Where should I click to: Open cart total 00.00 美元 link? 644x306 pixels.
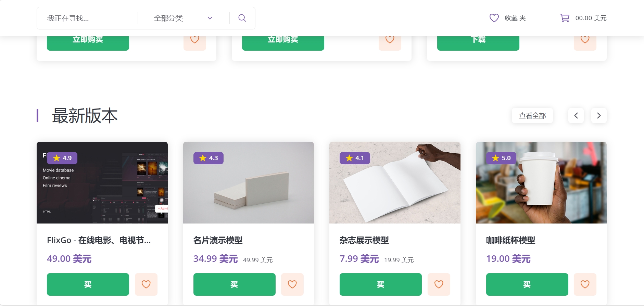591,18
